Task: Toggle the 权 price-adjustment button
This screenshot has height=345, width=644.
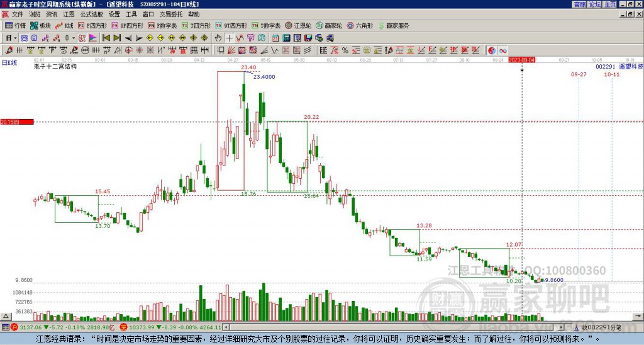Action: pos(82,38)
